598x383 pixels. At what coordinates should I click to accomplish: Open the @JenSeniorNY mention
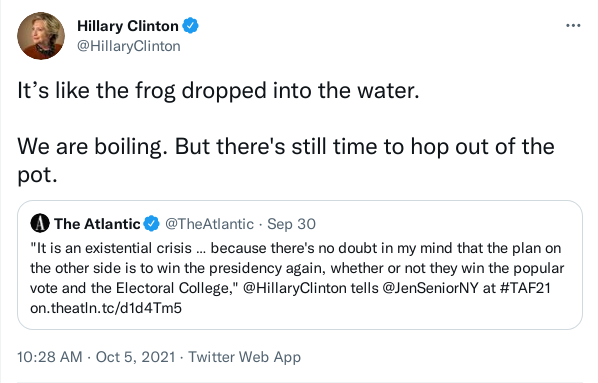coord(430,288)
